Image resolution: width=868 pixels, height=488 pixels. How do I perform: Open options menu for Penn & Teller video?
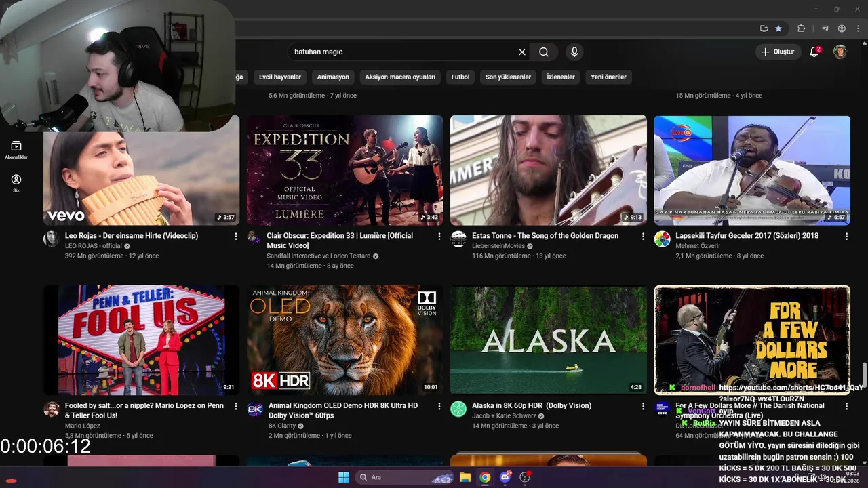[236, 406]
